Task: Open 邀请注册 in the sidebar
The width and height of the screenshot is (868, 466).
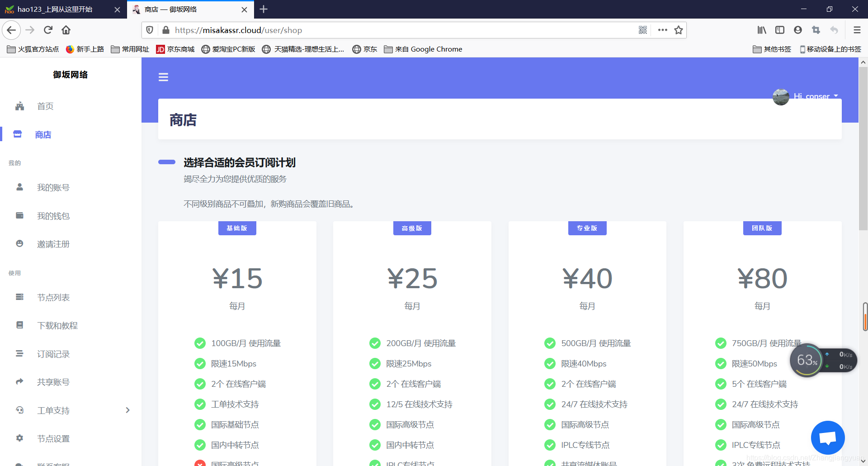Action: pos(53,244)
